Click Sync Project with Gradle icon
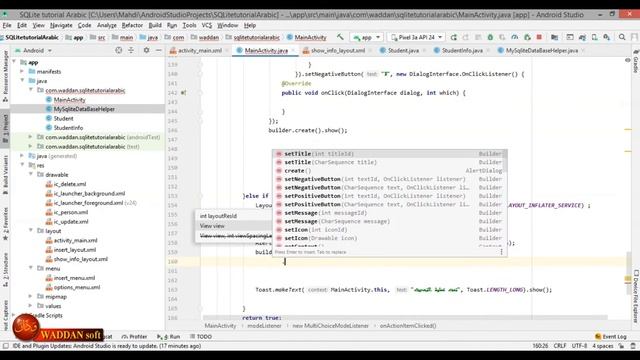 (582, 37)
